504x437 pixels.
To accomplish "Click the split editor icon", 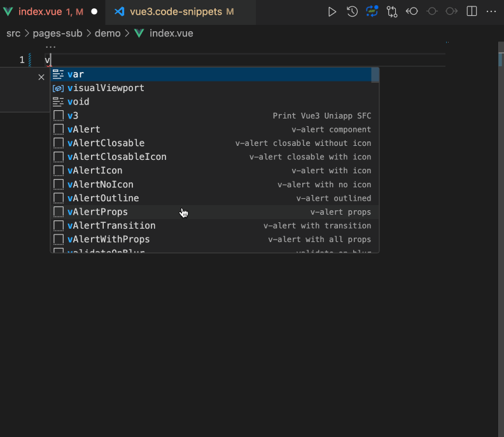I will 472,11.
